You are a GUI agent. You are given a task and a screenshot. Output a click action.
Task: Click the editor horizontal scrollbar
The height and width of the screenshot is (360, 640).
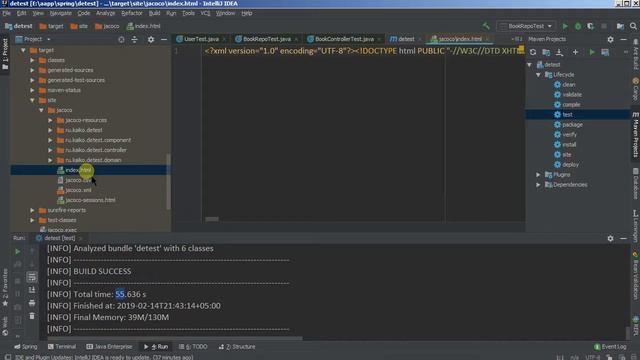(212, 219)
